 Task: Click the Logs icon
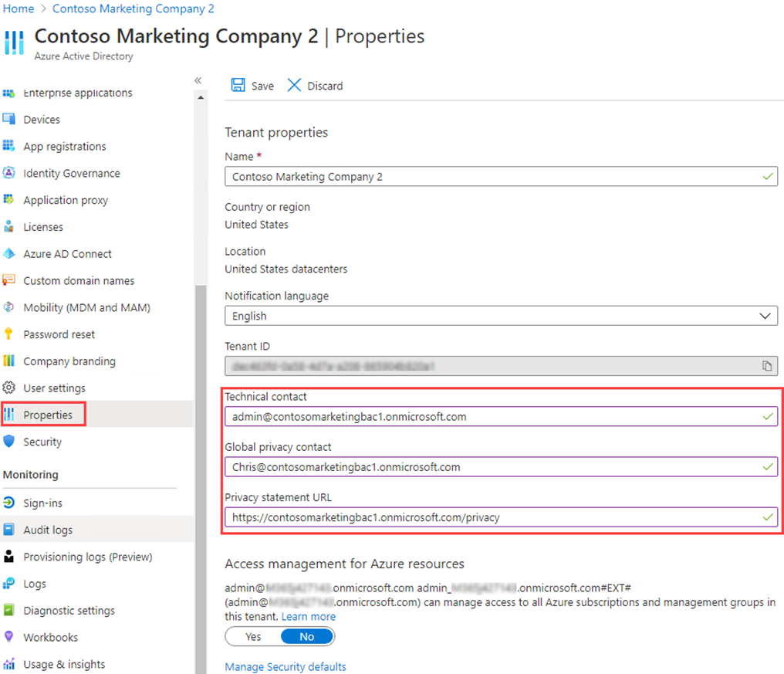point(8,584)
